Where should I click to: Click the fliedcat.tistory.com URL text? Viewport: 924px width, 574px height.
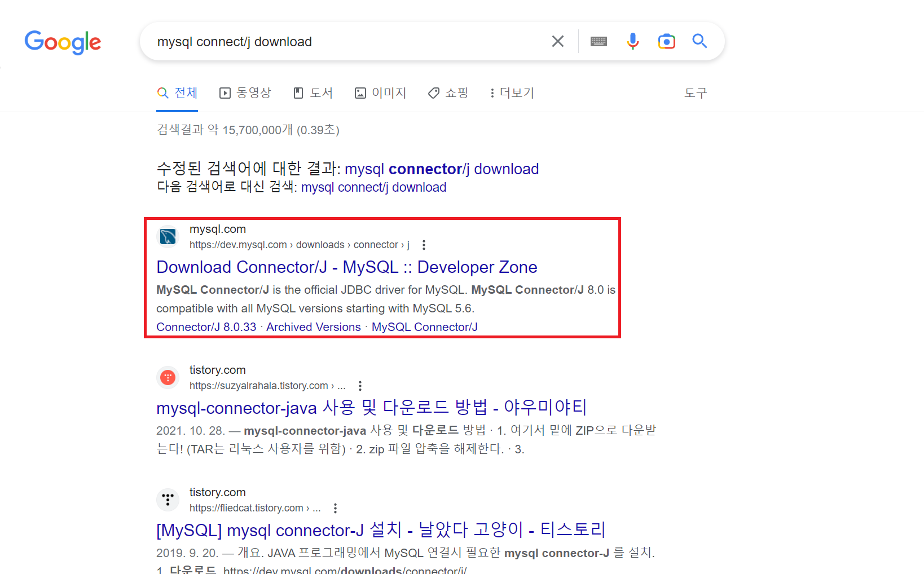click(x=255, y=508)
